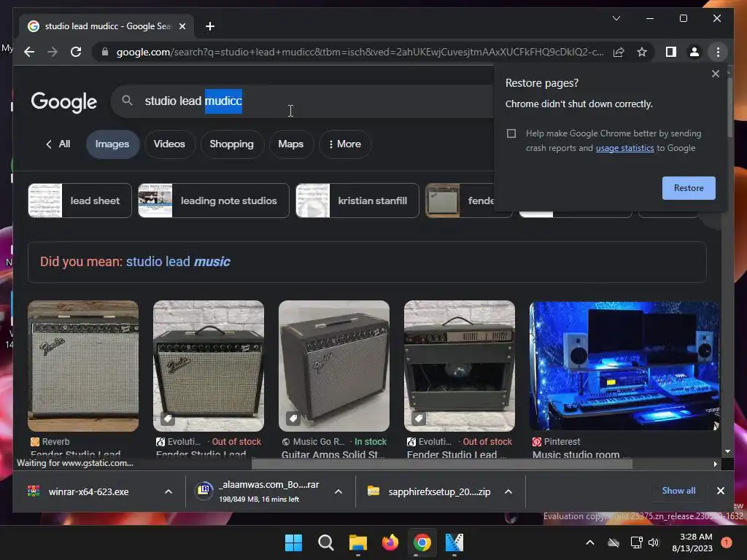Click the horizontal scrollbar
747x560 pixels.
tap(441, 464)
